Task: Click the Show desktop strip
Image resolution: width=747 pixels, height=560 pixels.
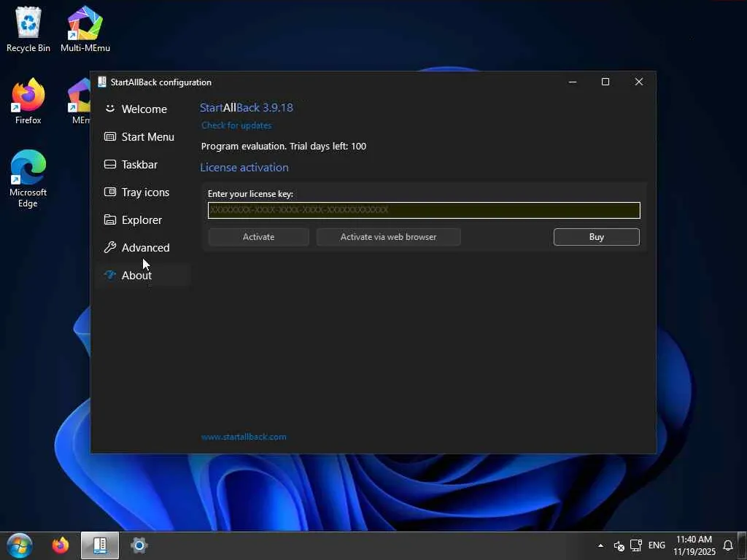Action: [742, 545]
